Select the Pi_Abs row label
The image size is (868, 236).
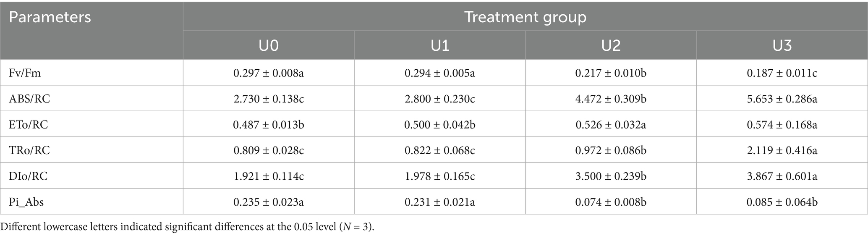(26, 202)
